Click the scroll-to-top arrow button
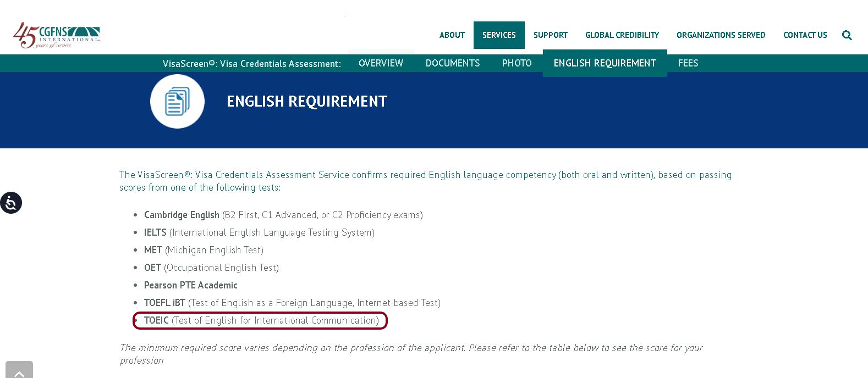The width and height of the screenshot is (868, 378). pyautogui.click(x=19, y=370)
